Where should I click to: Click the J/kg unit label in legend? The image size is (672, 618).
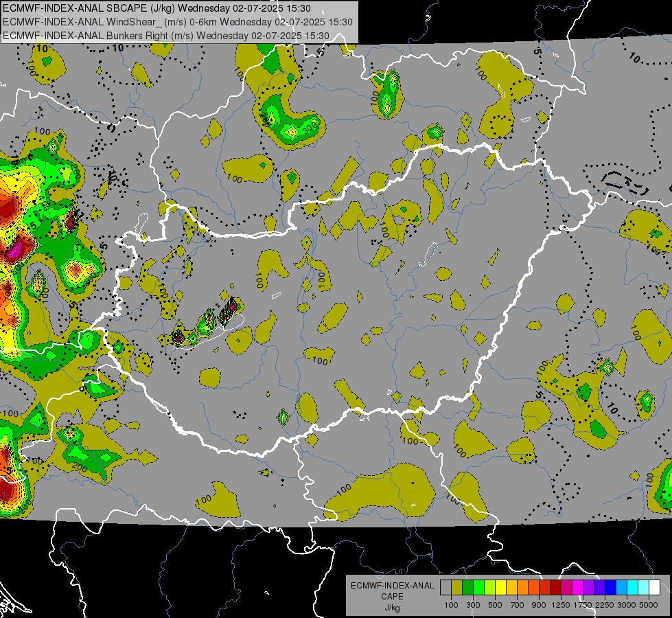click(392, 608)
